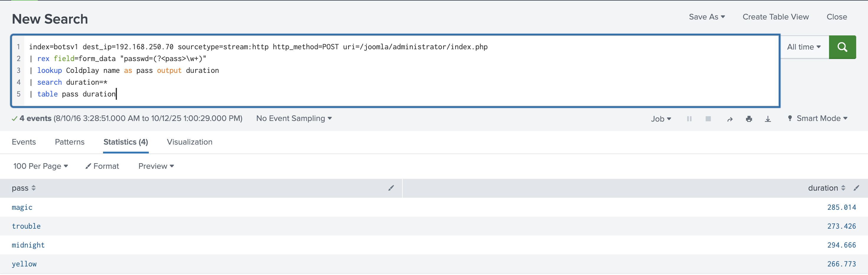Stop the search job

click(708, 119)
